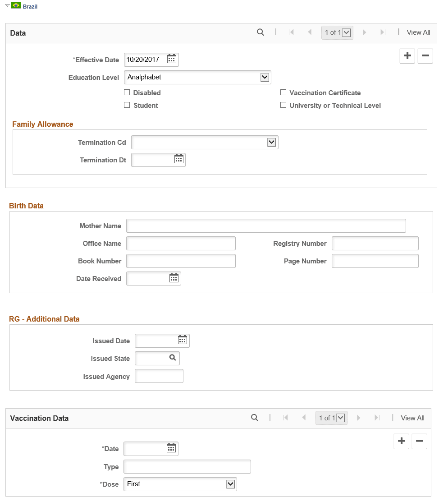Click the search icon in Data header

pos(261,32)
